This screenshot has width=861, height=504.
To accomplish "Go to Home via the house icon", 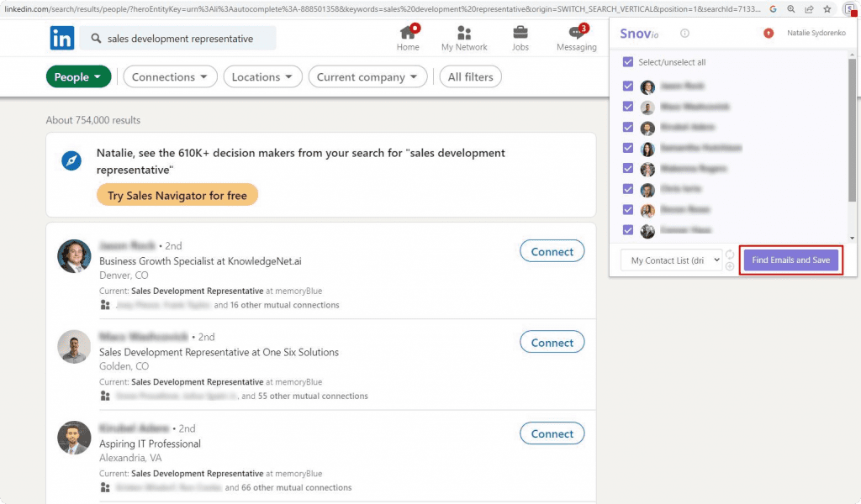I will (x=408, y=33).
